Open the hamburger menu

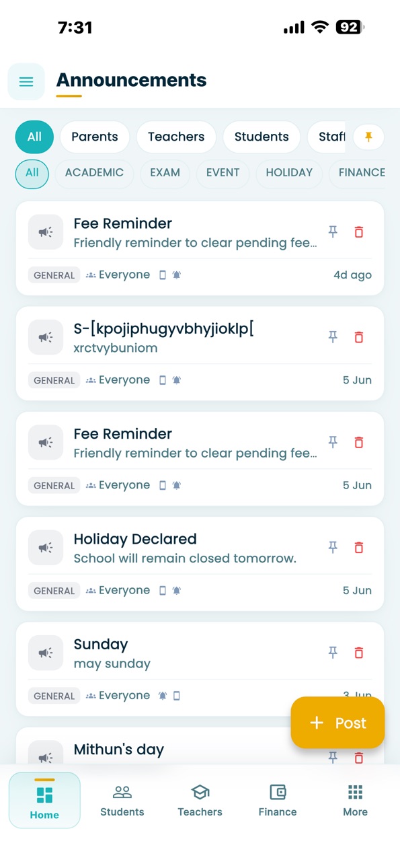[26, 82]
